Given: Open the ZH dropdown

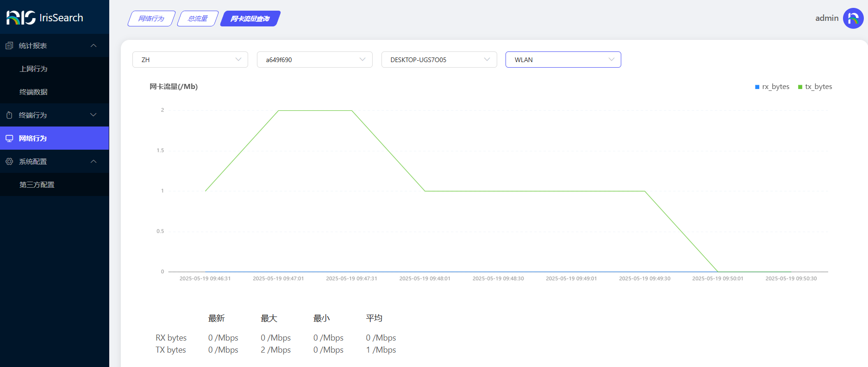Looking at the screenshot, I should (x=190, y=60).
